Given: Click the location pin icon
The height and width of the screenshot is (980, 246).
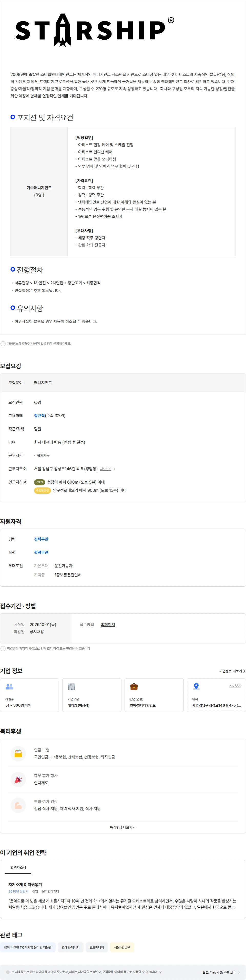Looking at the screenshot, I should (x=196, y=687).
